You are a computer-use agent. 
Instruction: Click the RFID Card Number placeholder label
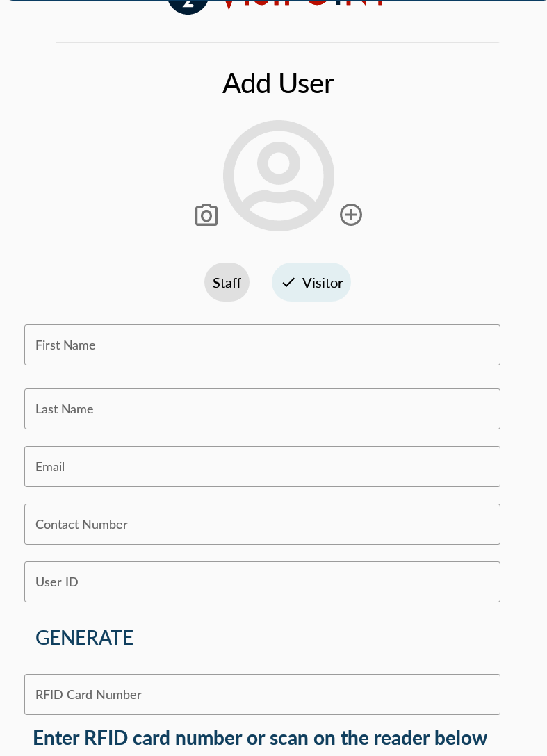[x=88, y=695]
